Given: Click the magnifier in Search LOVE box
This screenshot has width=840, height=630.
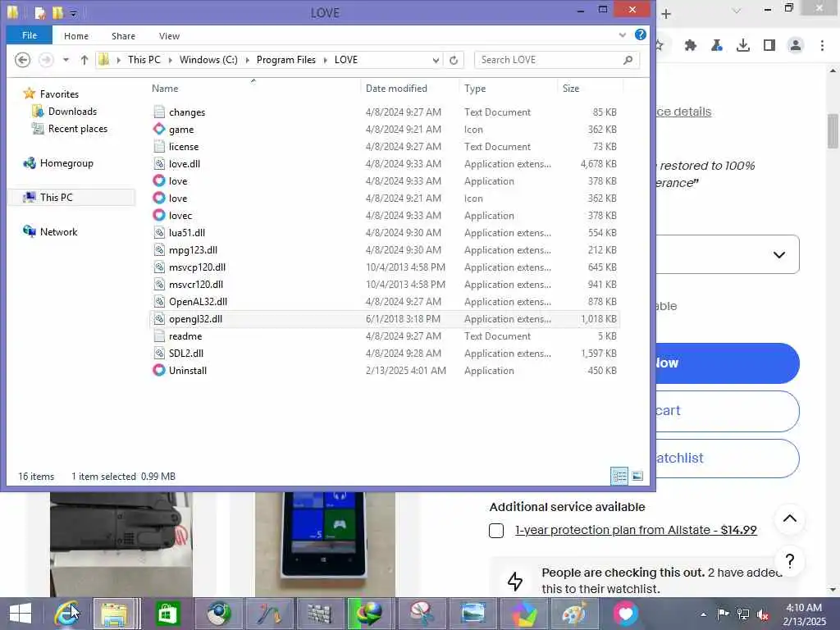Looking at the screenshot, I should click(628, 60).
